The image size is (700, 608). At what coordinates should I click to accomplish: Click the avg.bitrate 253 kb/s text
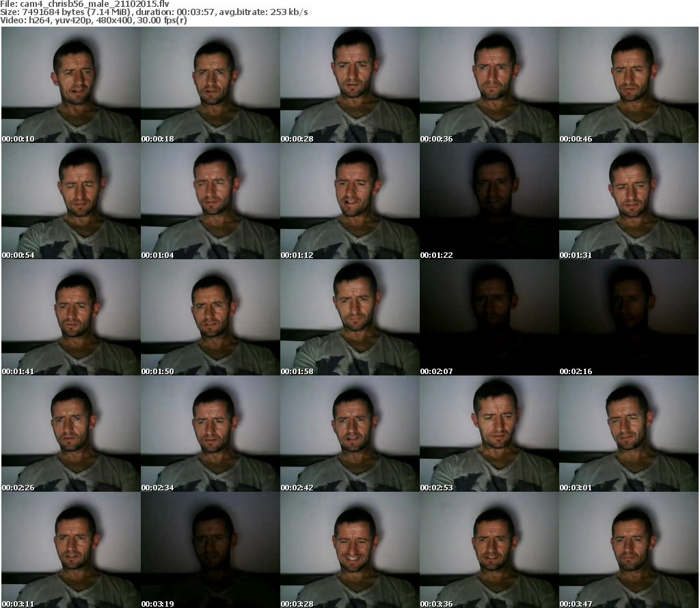click(x=264, y=12)
